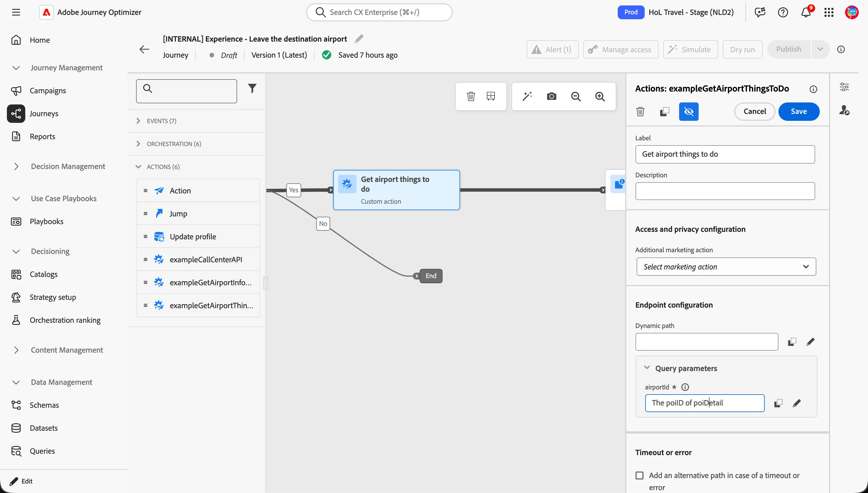Delete the action via panel trash icon
868x493 pixels.
point(640,111)
